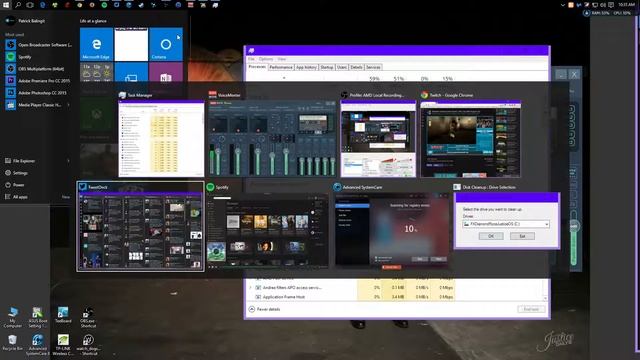The width and height of the screenshot is (640, 360).
Task: Open the OBSave Shortcut desktop icon
Action: 88,318
